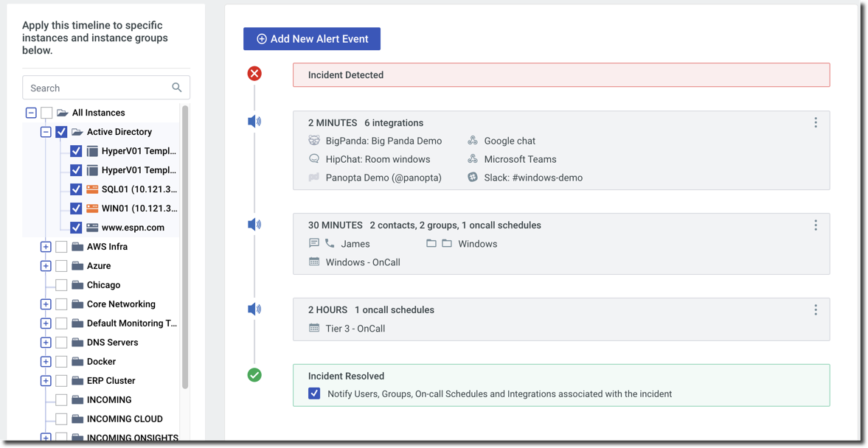
Task: Uncheck the Active Directory group checkbox
Action: [x=61, y=132]
